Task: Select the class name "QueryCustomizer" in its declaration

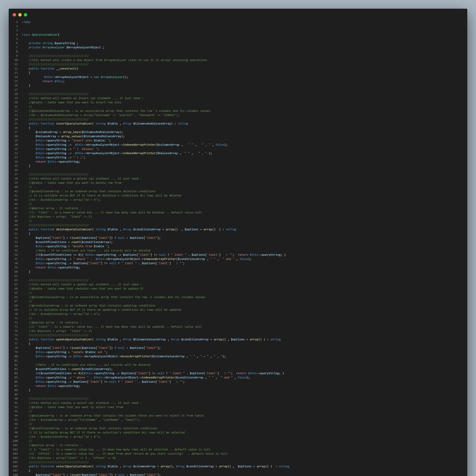Action: coord(45,35)
